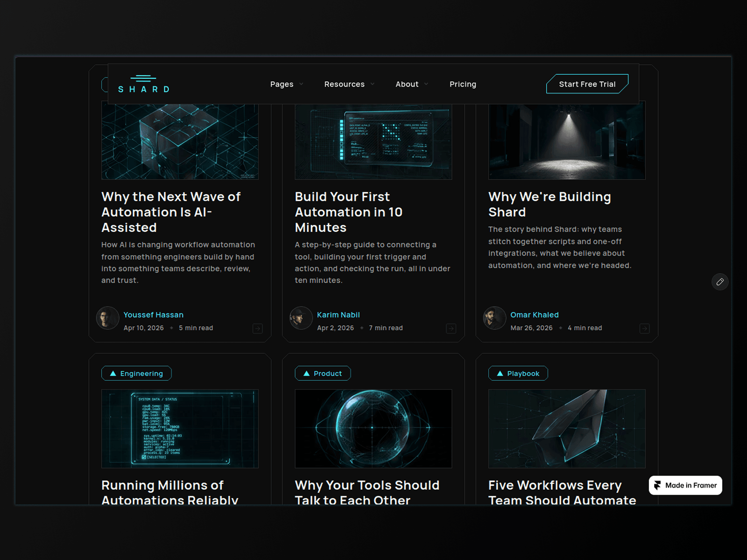Click Youssef Hassan's avatar
This screenshot has width=747, height=560.
point(107,318)
